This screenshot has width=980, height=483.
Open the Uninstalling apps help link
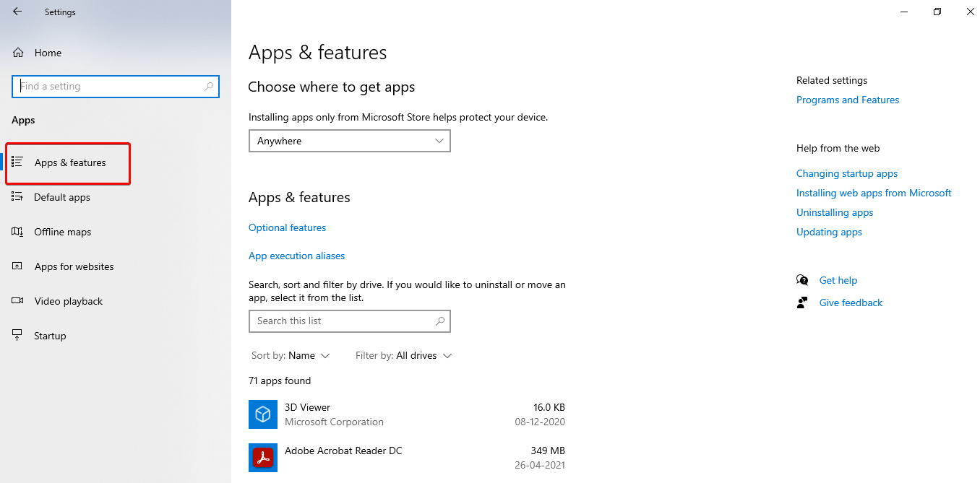834,212
